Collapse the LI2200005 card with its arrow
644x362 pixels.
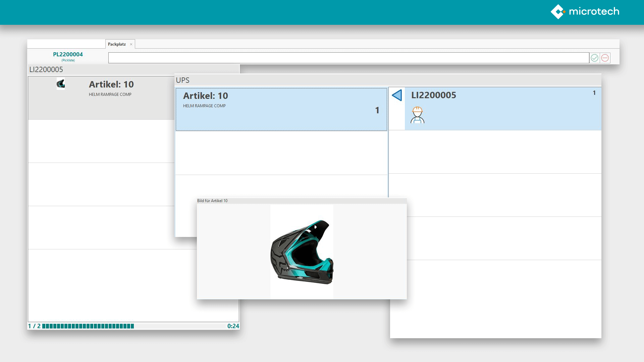click(x=397, y=95)
